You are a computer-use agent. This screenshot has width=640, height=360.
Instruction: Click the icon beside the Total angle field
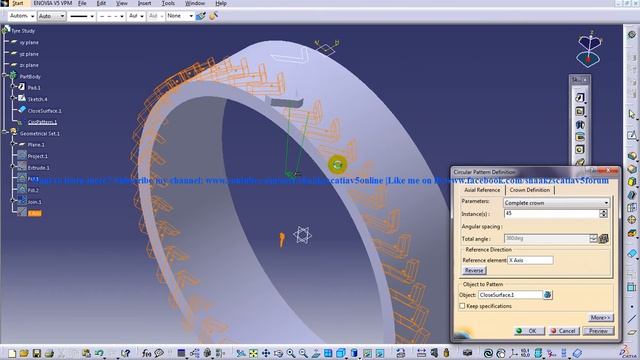click(604, 239)
